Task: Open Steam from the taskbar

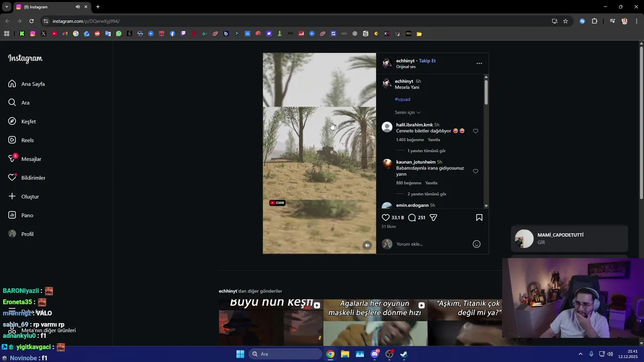Action: pos(404,354)
